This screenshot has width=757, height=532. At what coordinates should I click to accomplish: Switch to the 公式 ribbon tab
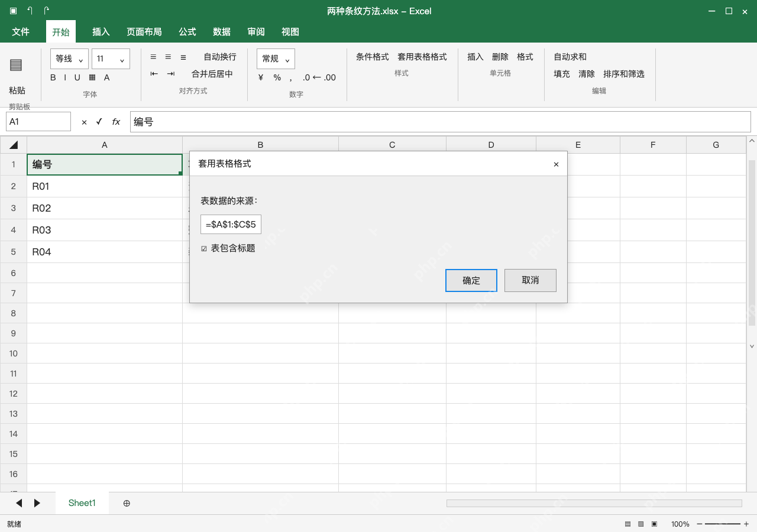pos(187,32)
